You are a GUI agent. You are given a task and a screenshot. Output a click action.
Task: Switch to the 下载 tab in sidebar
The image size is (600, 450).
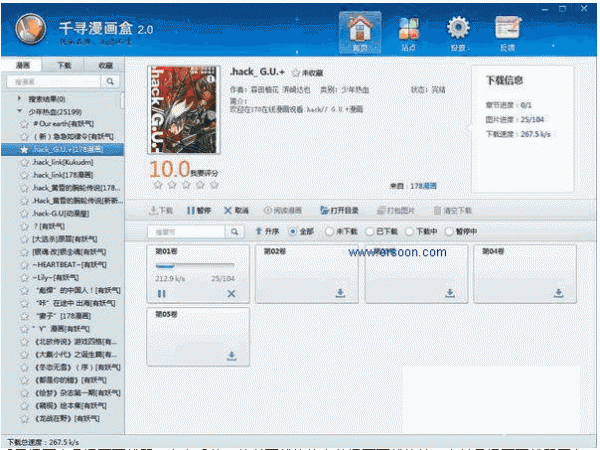pyautogui.click(x=64, y=63)
